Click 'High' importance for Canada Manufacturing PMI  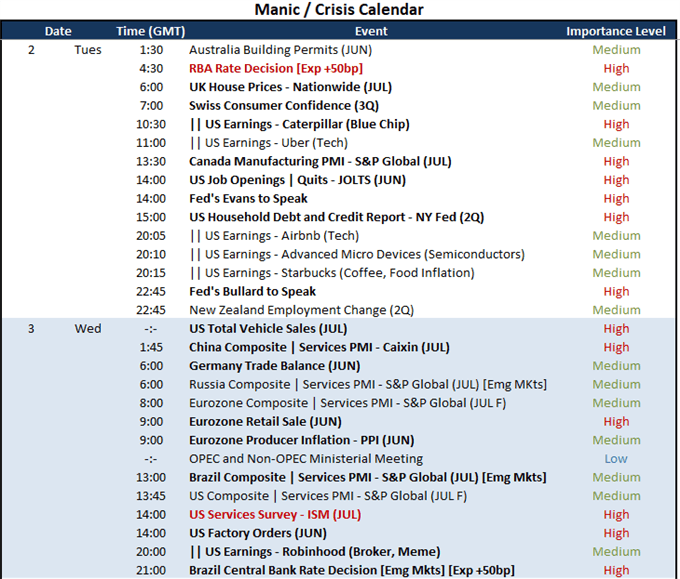616,162
